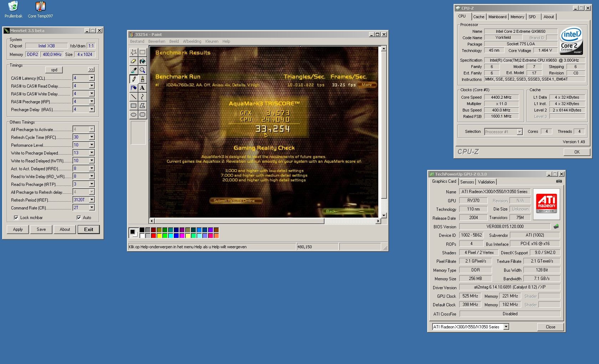
Task: Select the Line tool in Paint
Action: pos(133,97)
